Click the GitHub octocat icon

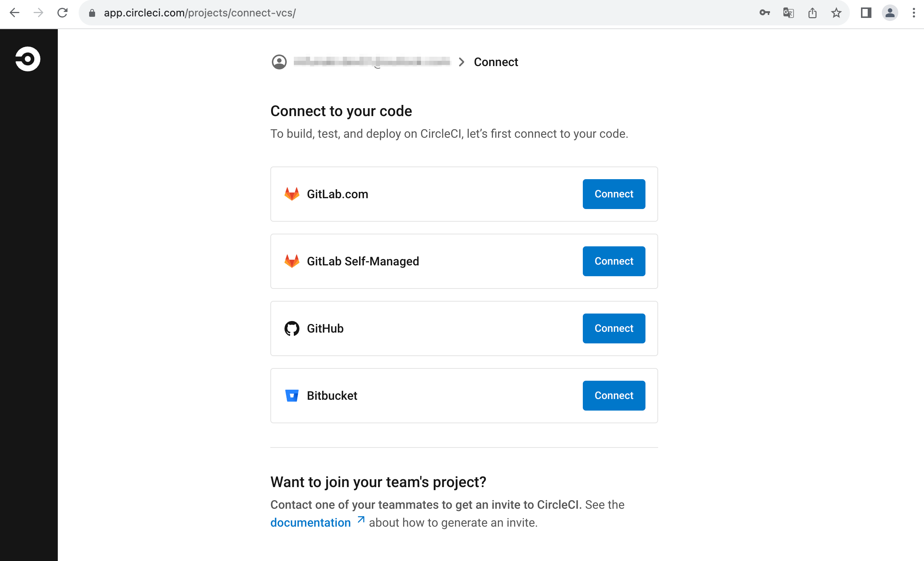coord(292,328)
